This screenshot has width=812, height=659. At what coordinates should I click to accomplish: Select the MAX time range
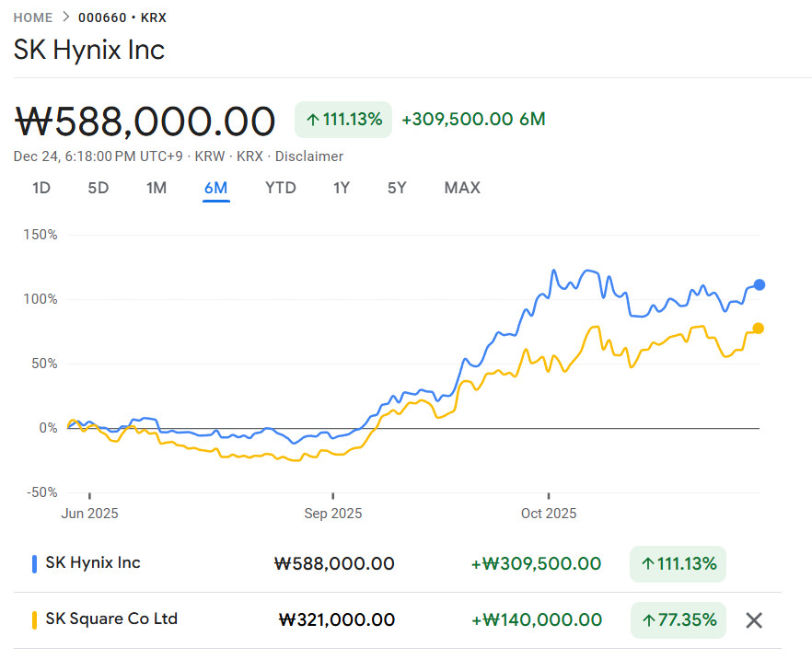coord(462,188)
